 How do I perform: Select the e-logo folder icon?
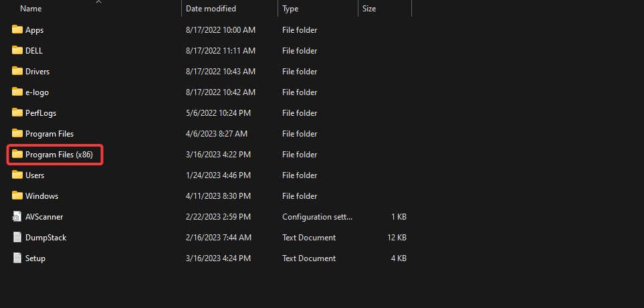pyautogui.click(x=17, y=92)
